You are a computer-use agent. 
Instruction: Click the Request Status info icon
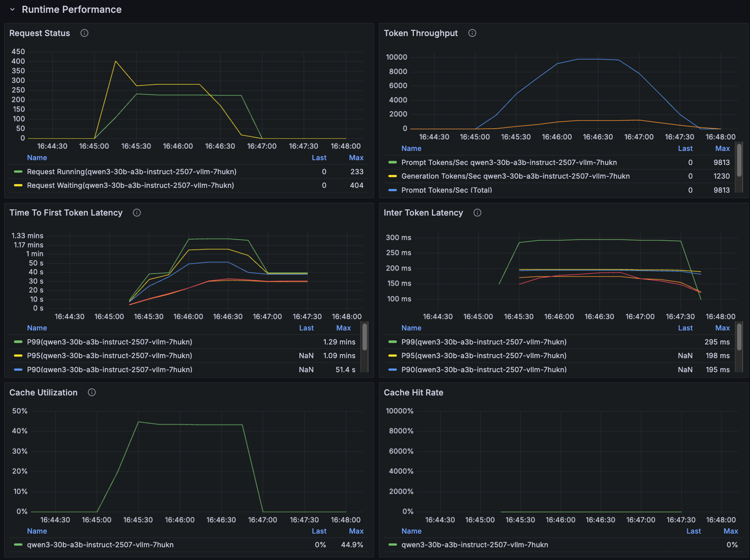(x=84, y=33)
